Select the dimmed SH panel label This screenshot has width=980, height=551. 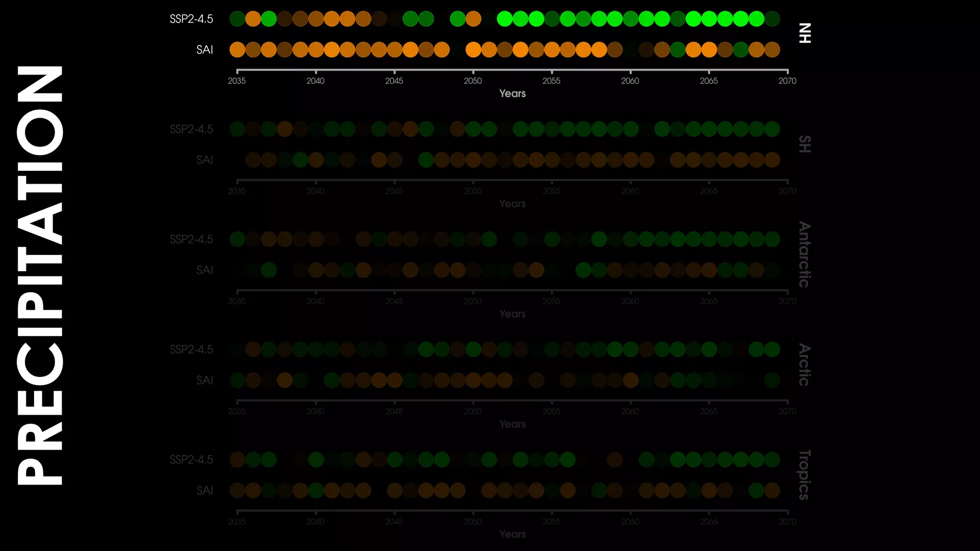pos(805,144)
